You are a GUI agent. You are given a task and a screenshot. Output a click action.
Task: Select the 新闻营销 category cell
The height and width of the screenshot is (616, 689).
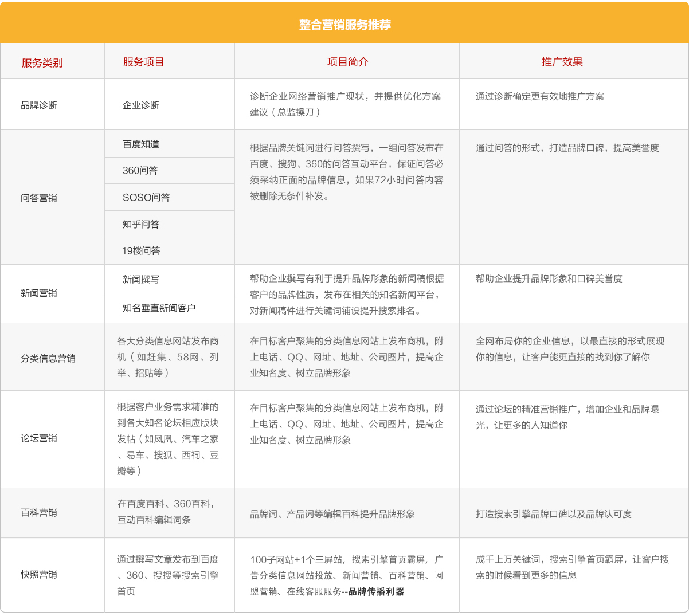[39, 293]
